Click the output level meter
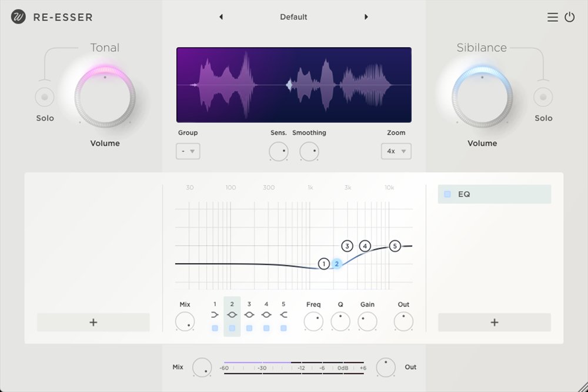588x392 pixels. (294, 368)
